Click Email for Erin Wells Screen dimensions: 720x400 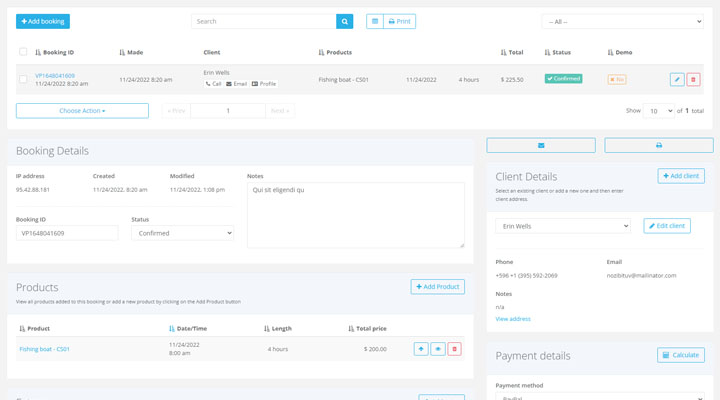point(236,84)
